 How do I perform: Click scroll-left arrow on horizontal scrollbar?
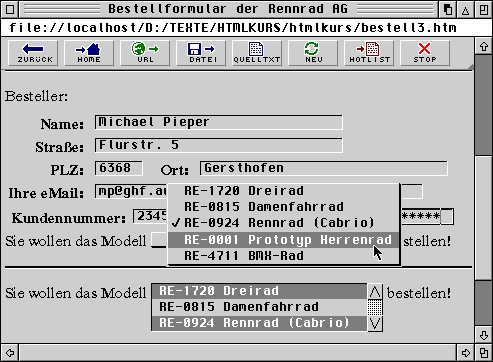pyautogui.click(x=10, y=353)
